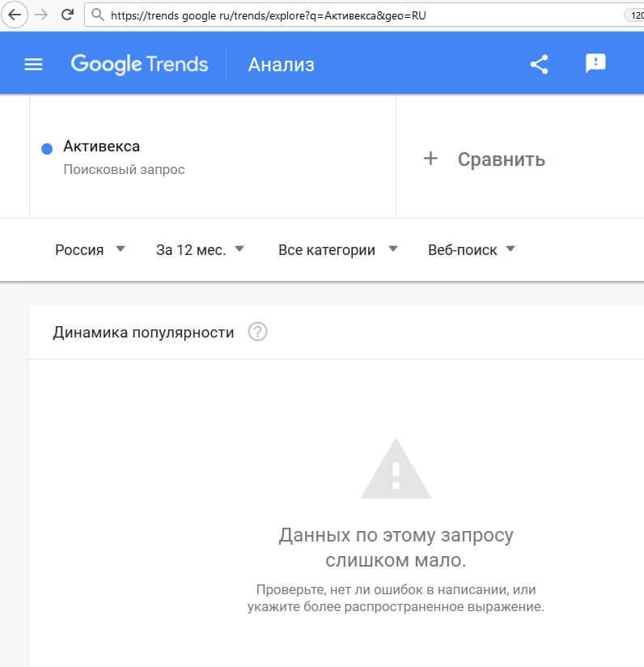
Task: Open the Россия region dropdown
Action: tap(90, 249)
